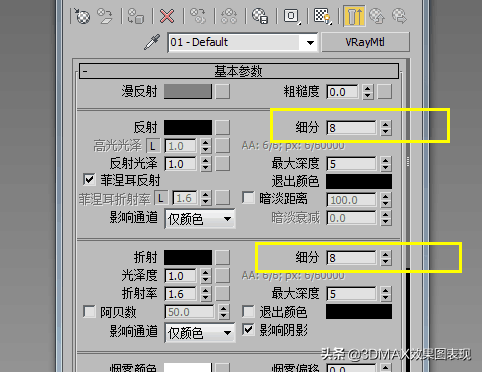This screenshot has width=482, height=372.
Task: Click the refraction 细分 spinner arrows
Action: tap(386, 258)
